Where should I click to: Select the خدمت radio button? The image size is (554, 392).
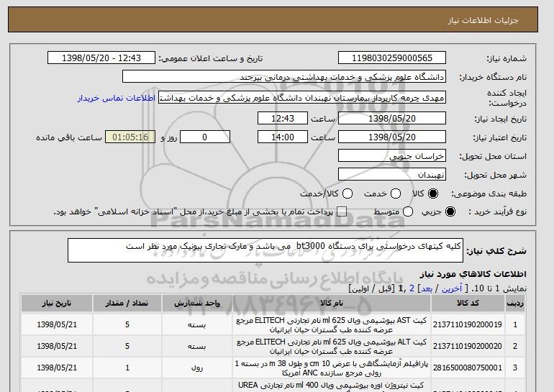pos(396,193)
